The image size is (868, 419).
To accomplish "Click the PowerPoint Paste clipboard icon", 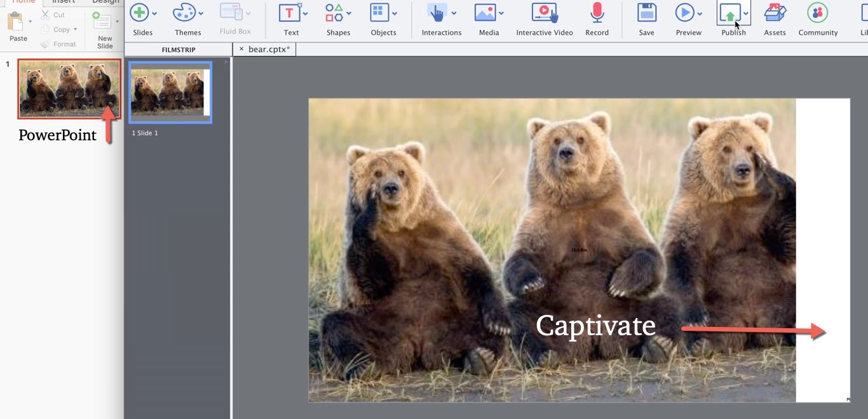I will [x=16, y=21].
